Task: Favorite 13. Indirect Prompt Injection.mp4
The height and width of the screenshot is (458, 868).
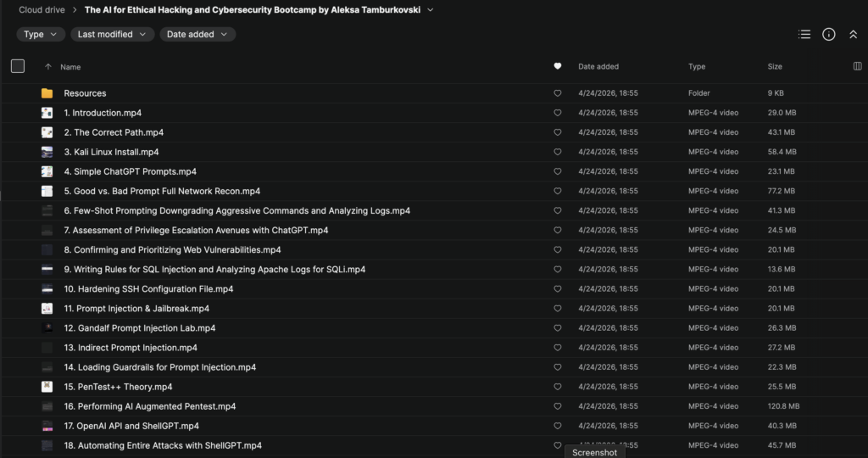Action: click(558, 347)
